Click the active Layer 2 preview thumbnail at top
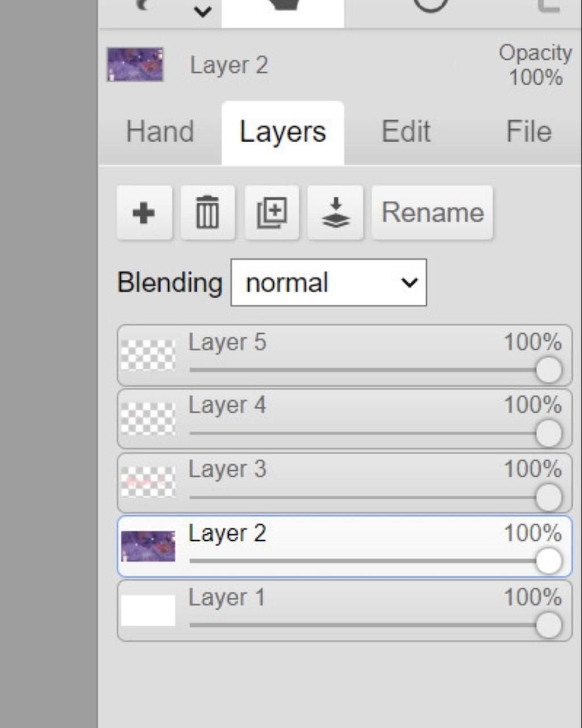 click(x=135, y=64)
